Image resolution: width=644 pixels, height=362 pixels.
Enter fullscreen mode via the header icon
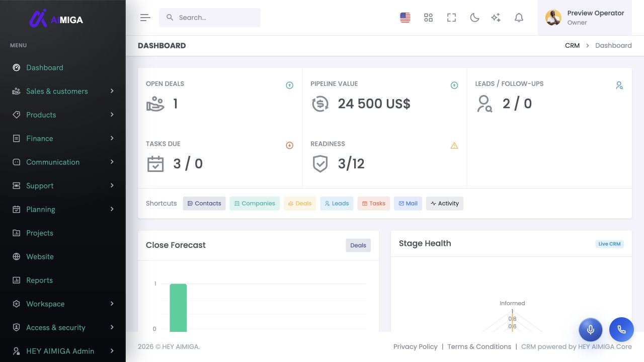[x=451, y=18]
